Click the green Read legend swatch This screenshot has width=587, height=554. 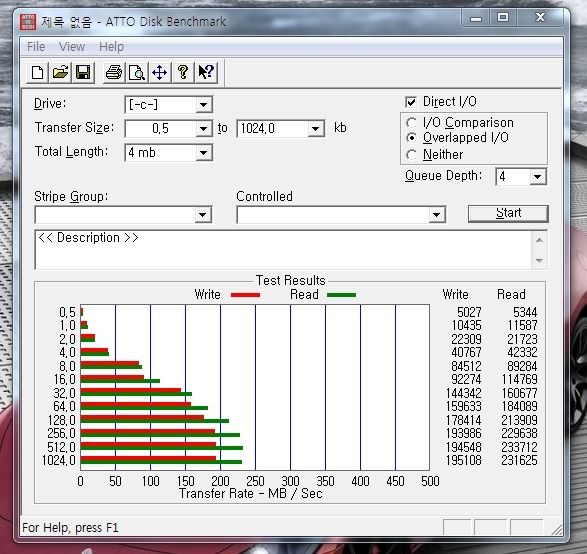pyautogui.click(x=341, y=295)
